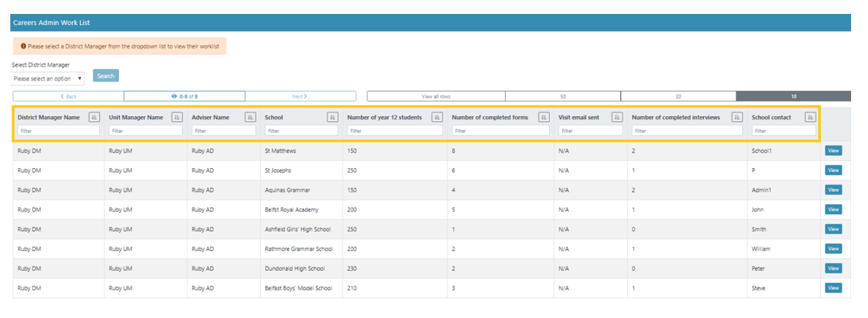Click school contact School1
This screenshot has height=318, width=868.
coord(761,151)
